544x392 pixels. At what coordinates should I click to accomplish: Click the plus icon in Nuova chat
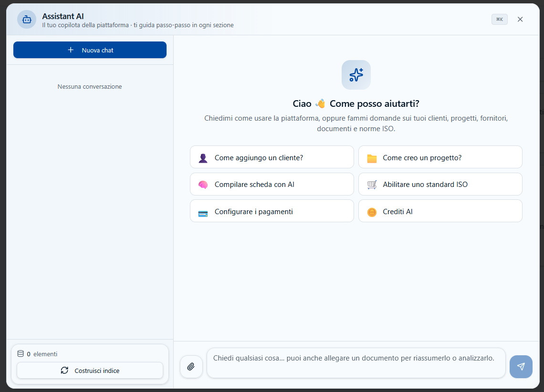(71, 50)
